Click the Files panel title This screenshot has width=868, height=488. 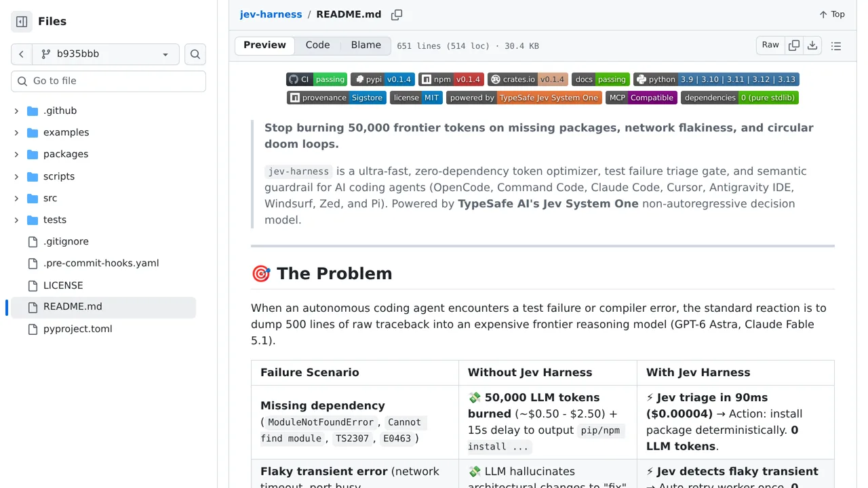[x=52, y=22]
